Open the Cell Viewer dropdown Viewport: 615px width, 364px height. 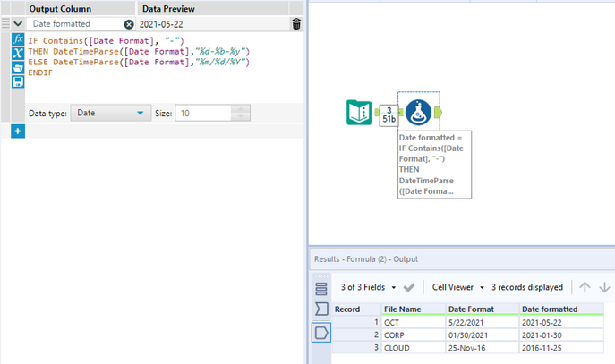pos(457,287)
